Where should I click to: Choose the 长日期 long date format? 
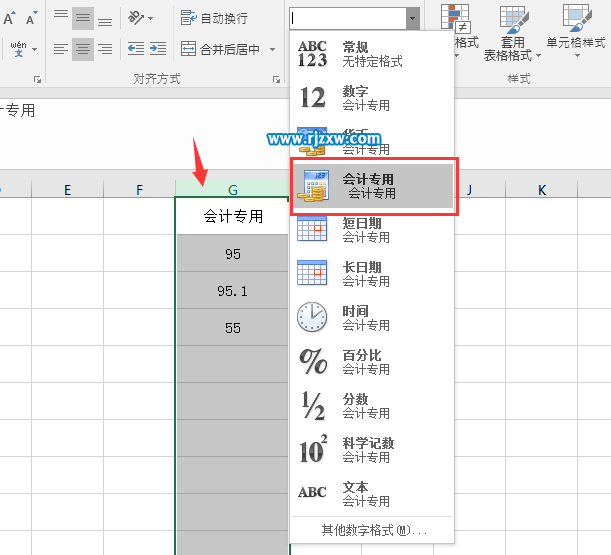point(372,274)
